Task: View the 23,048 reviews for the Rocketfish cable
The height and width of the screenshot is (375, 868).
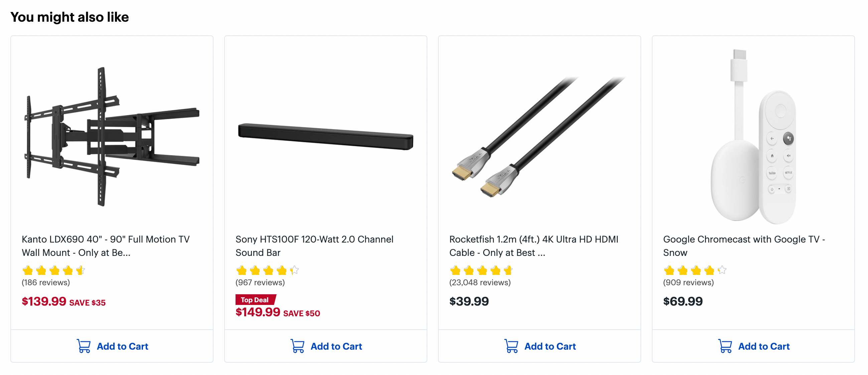Action: click(x=479, y=283)
